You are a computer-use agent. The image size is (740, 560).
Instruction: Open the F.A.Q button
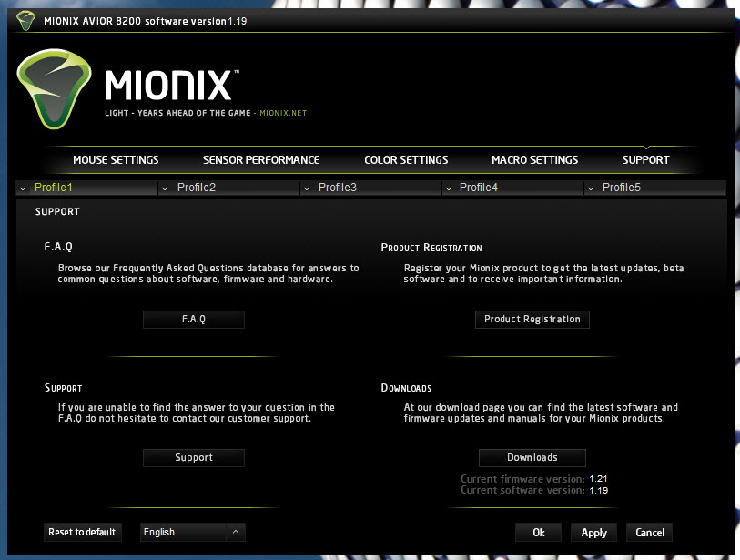tap(194, 320)
